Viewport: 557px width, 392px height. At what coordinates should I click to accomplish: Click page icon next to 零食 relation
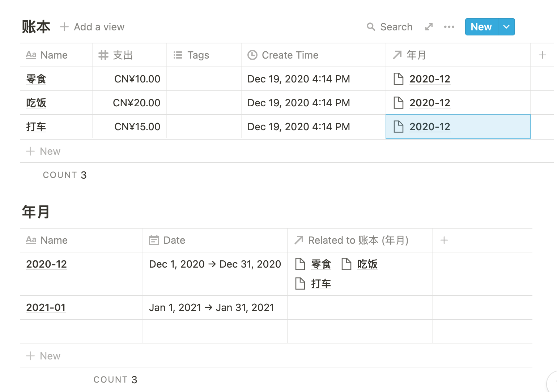300,264
